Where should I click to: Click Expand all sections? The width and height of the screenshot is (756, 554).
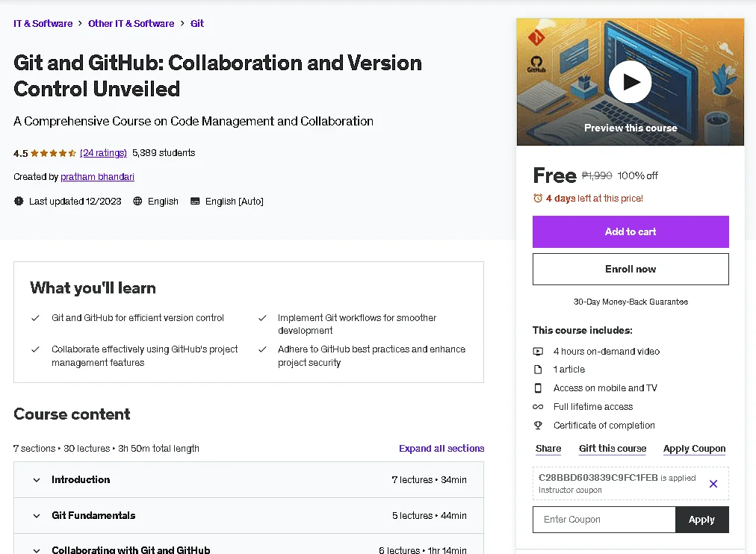(441, 448)
